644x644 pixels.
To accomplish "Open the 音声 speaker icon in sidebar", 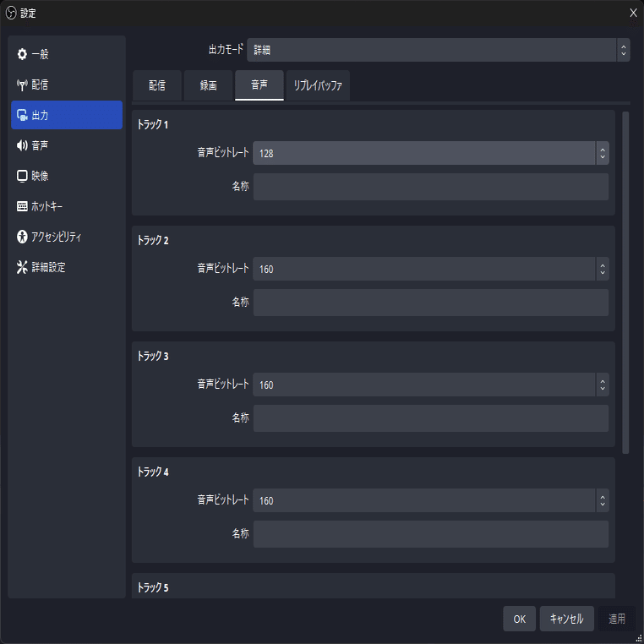I will coord(22,145).
